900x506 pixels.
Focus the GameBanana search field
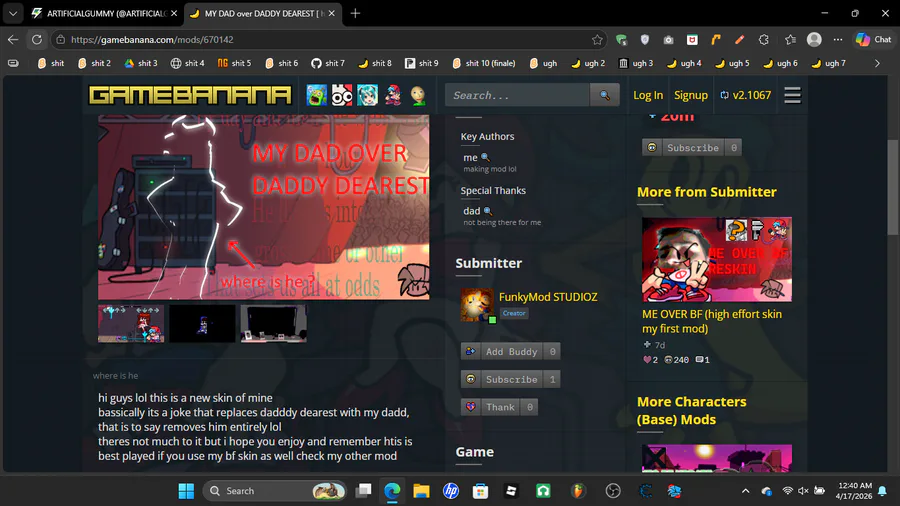click(x=517, y=95)
